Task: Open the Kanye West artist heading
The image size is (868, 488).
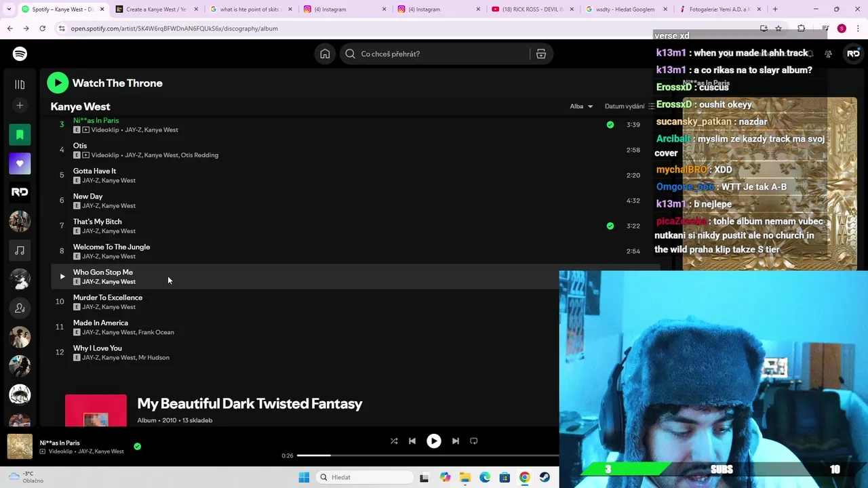Action: coord(80,106)
